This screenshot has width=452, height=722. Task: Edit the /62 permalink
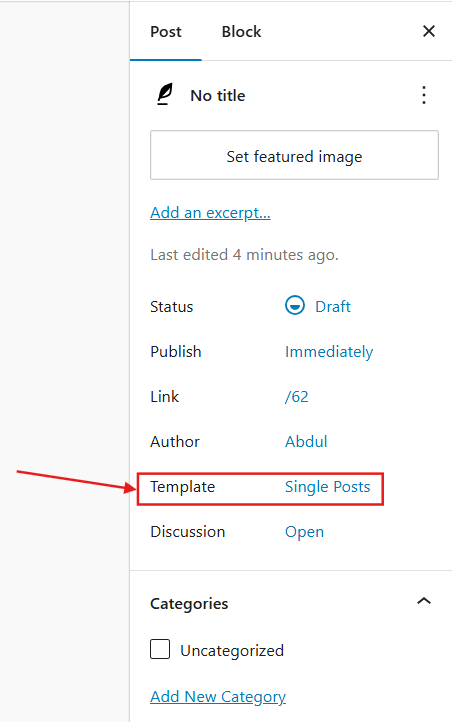click(x=296, y=396)
